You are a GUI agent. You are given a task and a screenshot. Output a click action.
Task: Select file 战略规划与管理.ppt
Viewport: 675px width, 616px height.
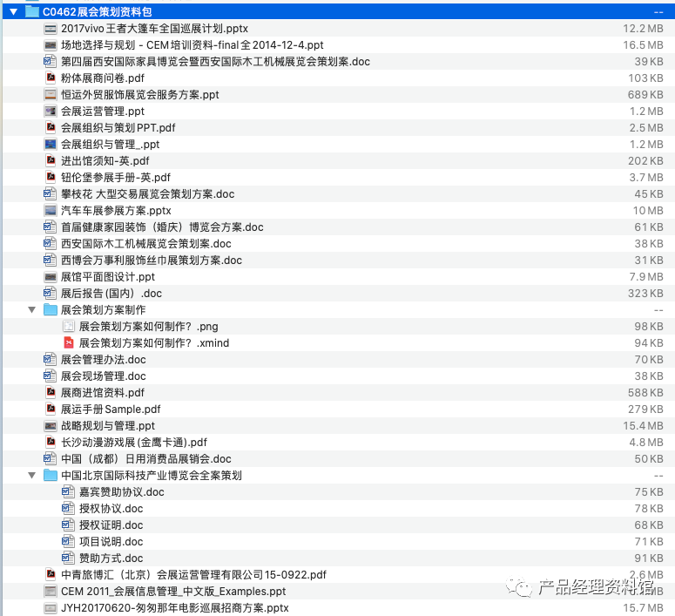[108, 426]
